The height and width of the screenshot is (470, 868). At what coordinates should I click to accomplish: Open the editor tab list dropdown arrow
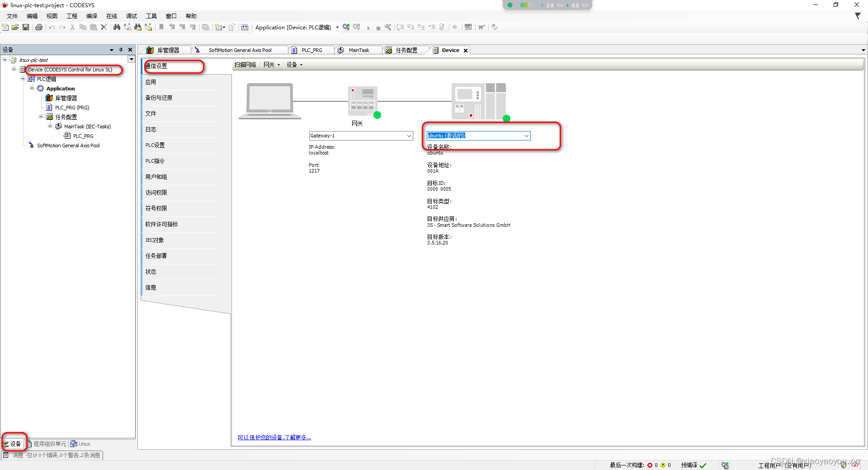pos(863,50)
